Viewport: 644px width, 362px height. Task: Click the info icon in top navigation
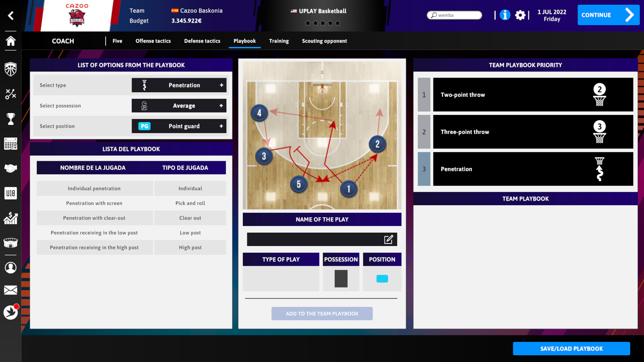[x=505, y=15]
